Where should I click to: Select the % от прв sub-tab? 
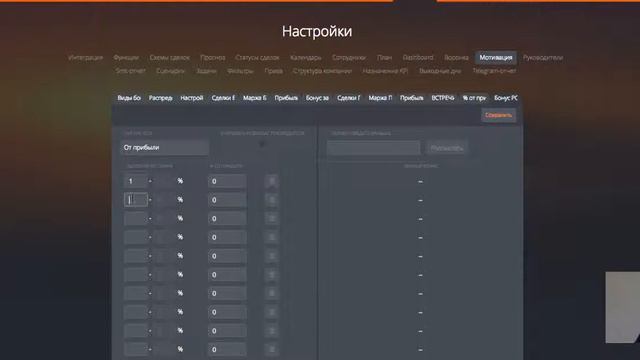pos(475,98)
